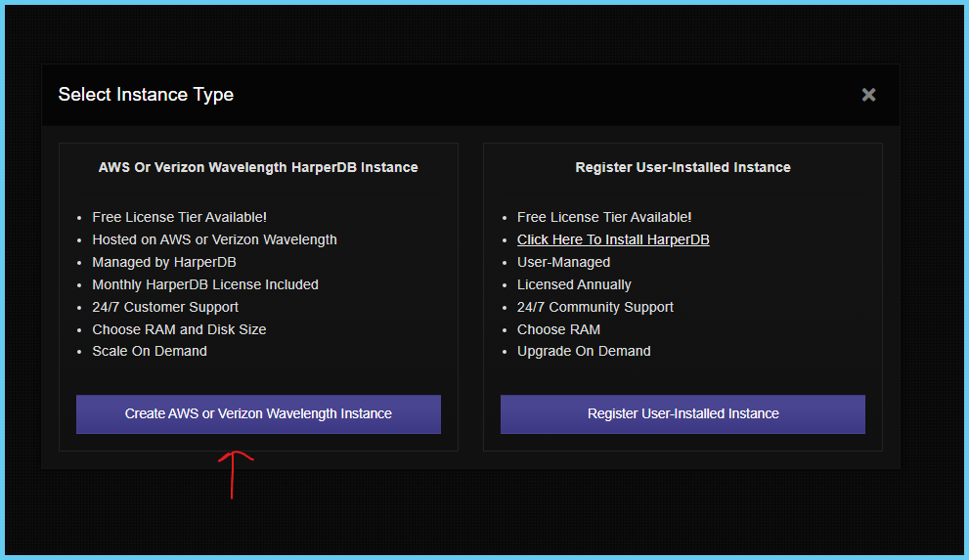969x560 pixels.
Task: Click Monthly HarperDB License Included bullet
Action: (x=205, y=284)
